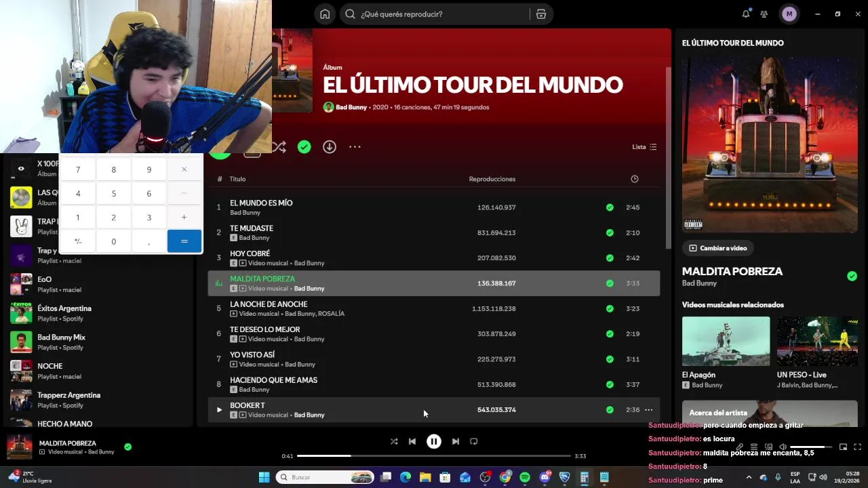Open UN PESO - Live video thumbnail
The image size is (868, 488).
point(817,341)
